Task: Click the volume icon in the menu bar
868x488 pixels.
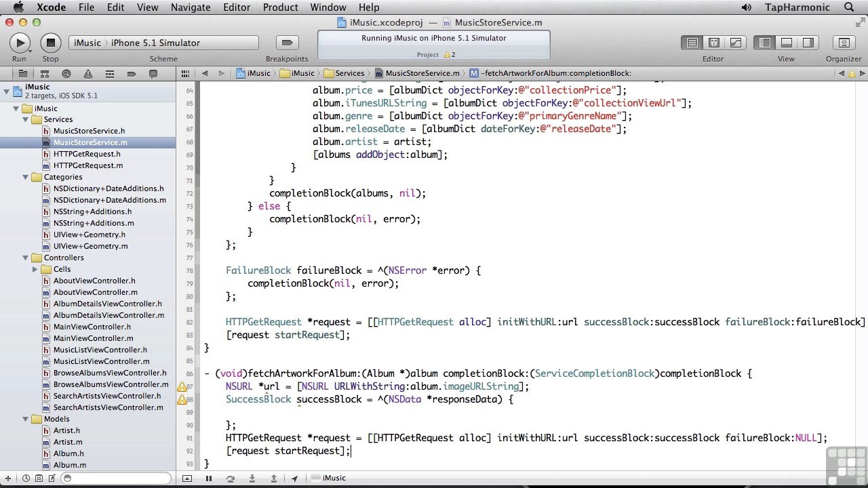Action: point(747,7)
